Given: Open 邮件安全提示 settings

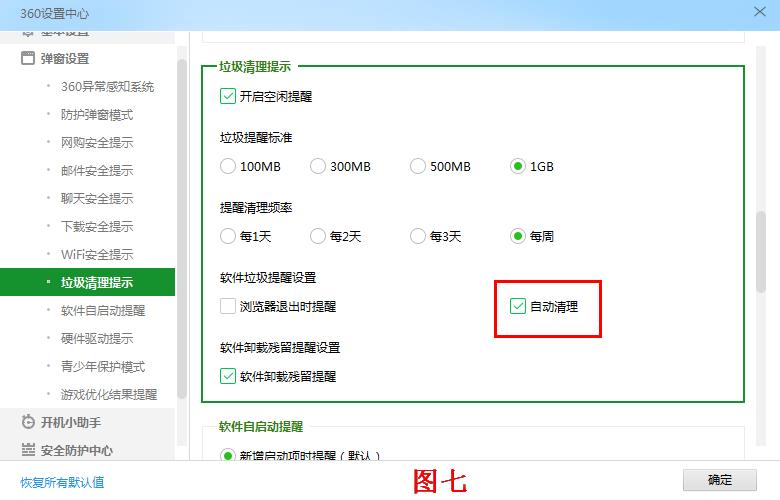Looking at the screenshot, I should 97,171.
